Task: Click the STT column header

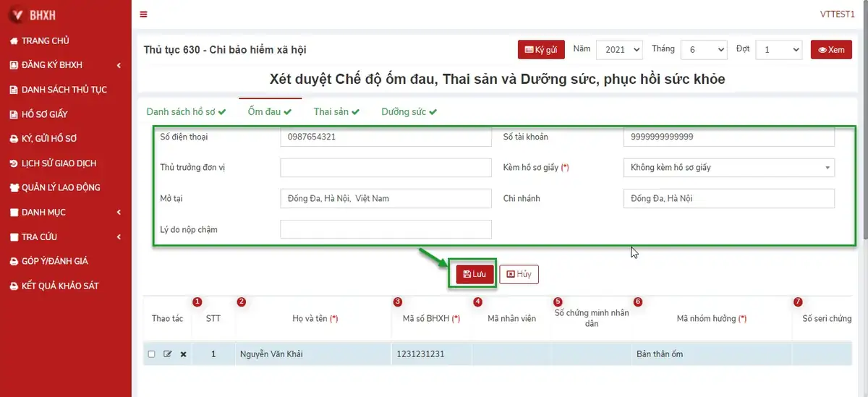Action: [x=213, y=318]
